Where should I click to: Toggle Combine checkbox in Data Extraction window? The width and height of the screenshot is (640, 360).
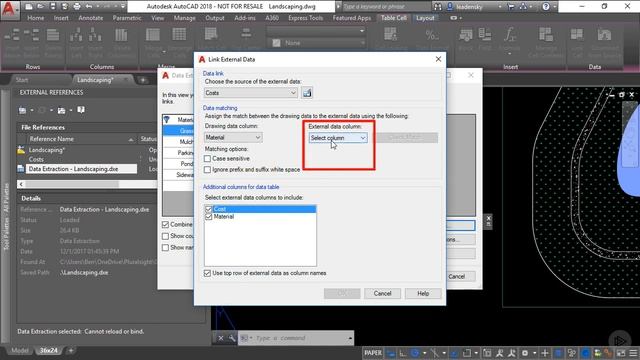[165, 224]
